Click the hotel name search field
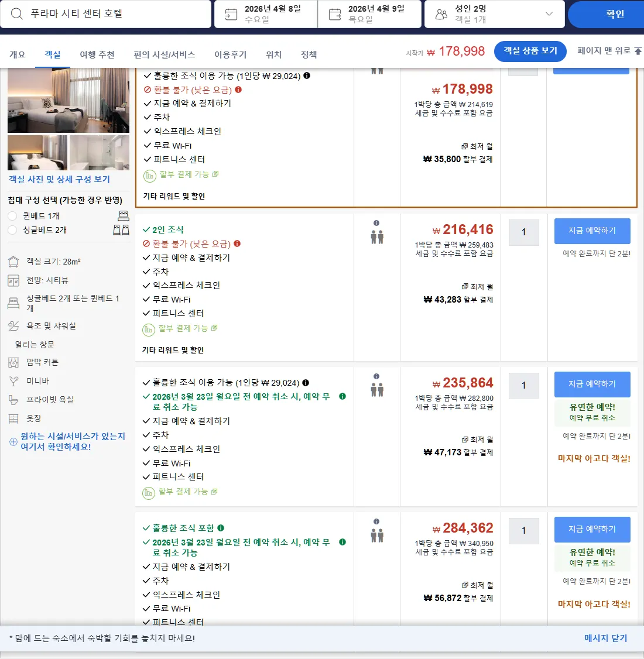644x659 pixels. (x=106, y=14)
